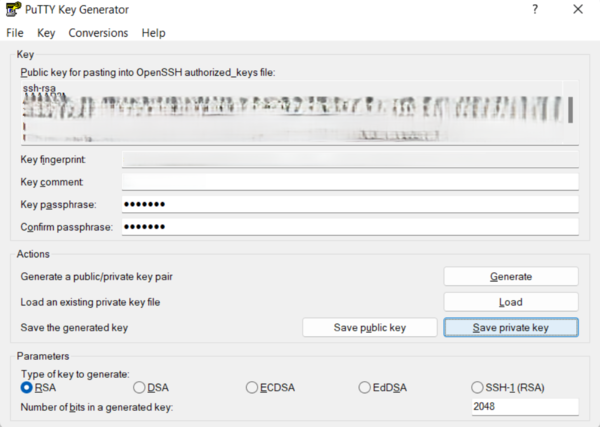Open the Conversions menu

98,33
